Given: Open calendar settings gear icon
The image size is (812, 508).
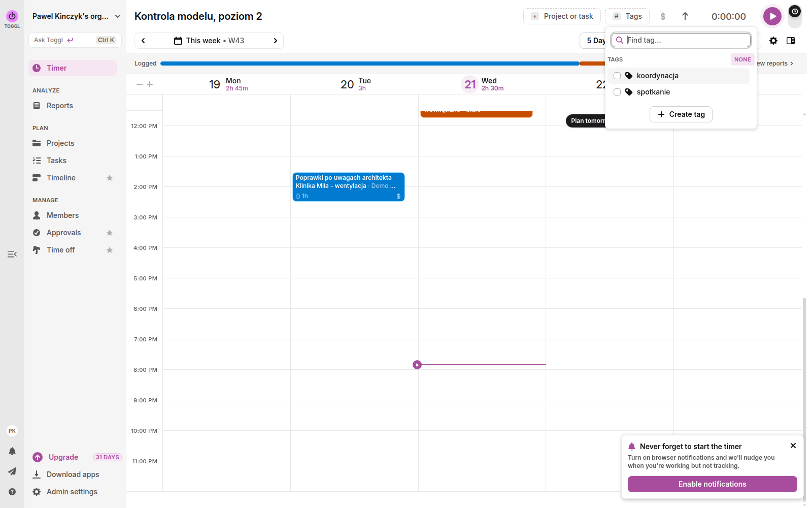Looking at the screenshot, I should (x=773, y=41).
